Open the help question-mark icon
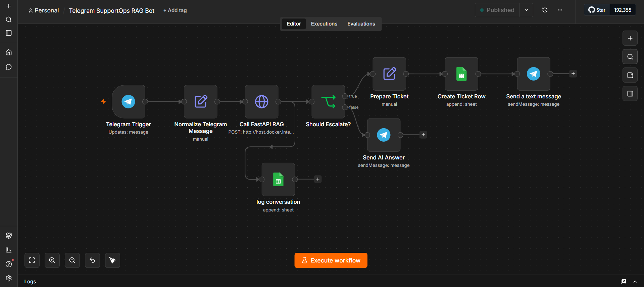 pyautogui.click(x=9, y=264)
